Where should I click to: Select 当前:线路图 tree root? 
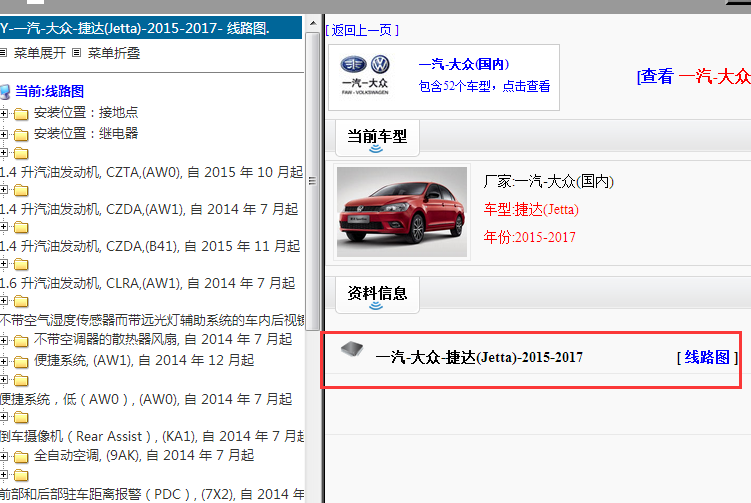pyautogui.click(x=49, y=91)
